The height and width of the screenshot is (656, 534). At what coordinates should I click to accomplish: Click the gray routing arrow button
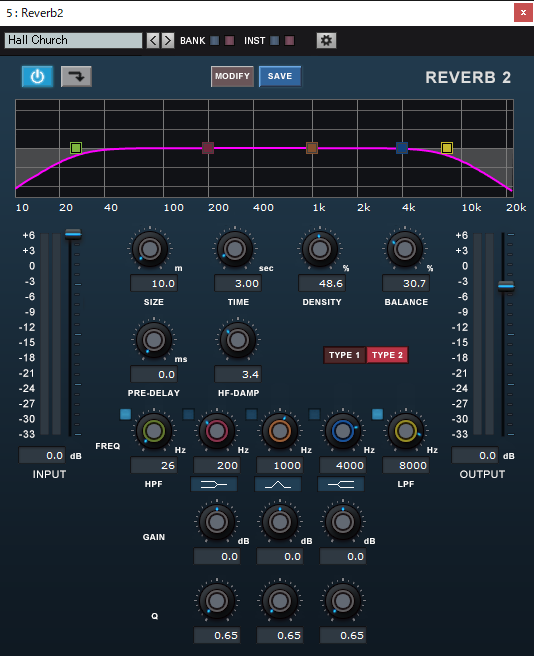click(76, 77)
